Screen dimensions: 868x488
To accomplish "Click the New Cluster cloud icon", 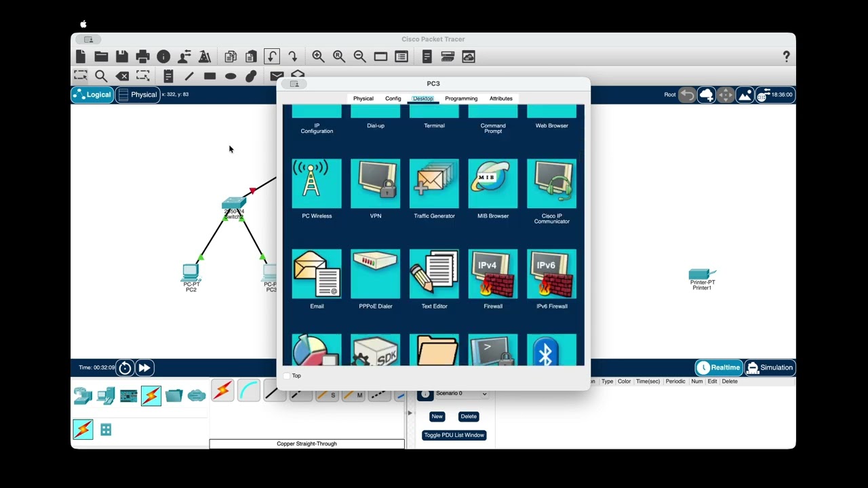I will coord(707,95).
